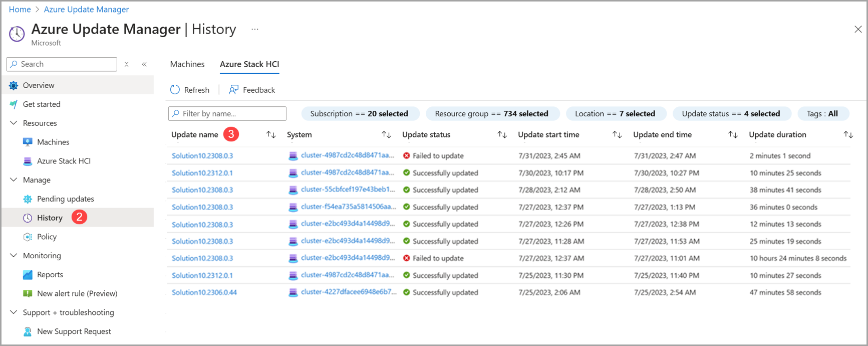Click "7/27/2023, 1:13 PM" end time
Viewport: 868px width, 346px height.
665,207
